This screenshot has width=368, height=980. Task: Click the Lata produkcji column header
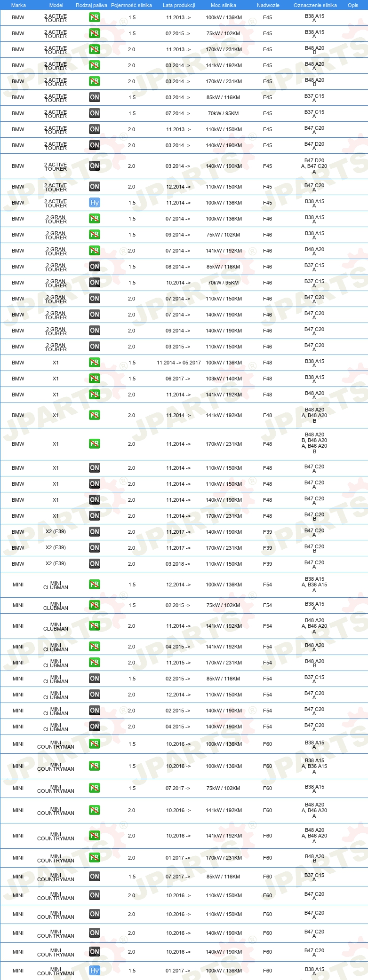click(179, 5)
